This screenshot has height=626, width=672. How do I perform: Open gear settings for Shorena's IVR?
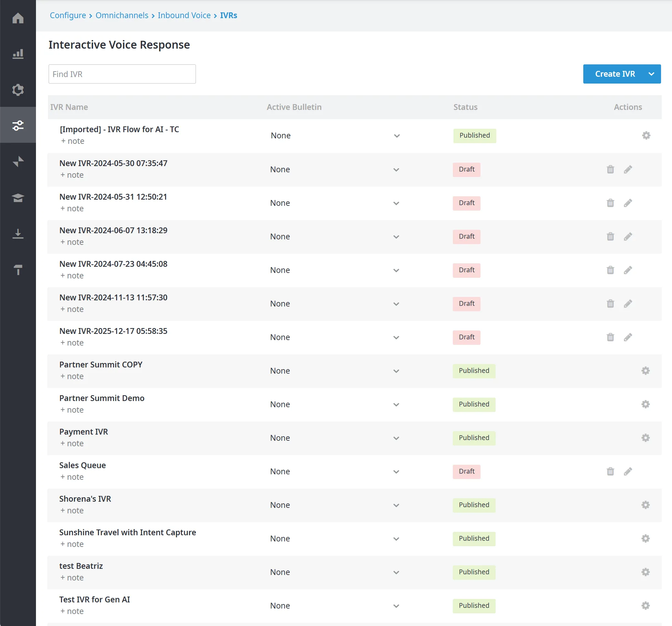pos(645,505)
